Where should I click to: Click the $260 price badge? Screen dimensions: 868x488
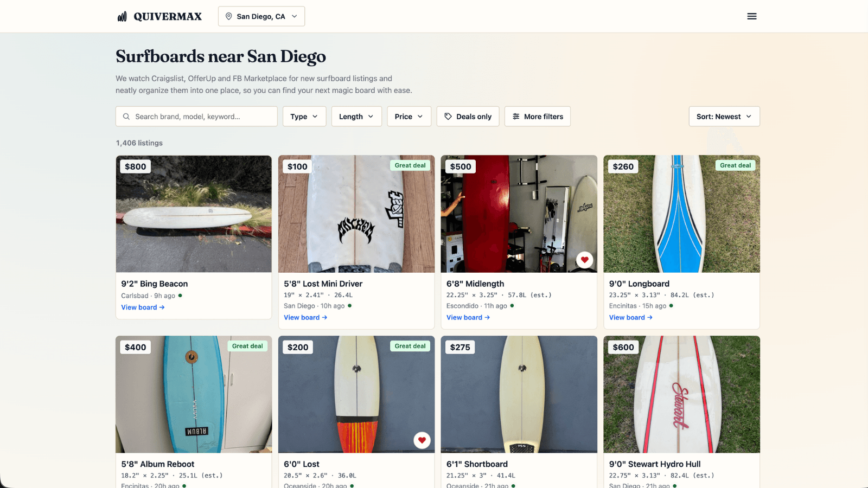pos(623,166)
